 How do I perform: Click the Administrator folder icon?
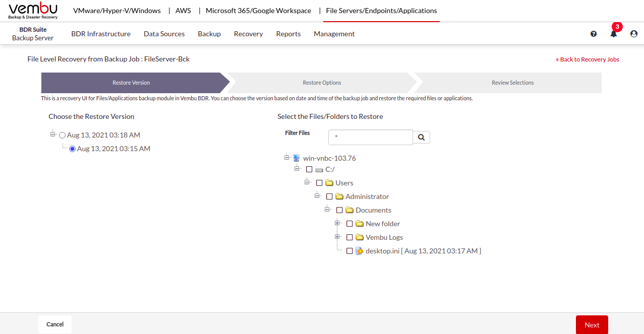click(x=339, y=196)
